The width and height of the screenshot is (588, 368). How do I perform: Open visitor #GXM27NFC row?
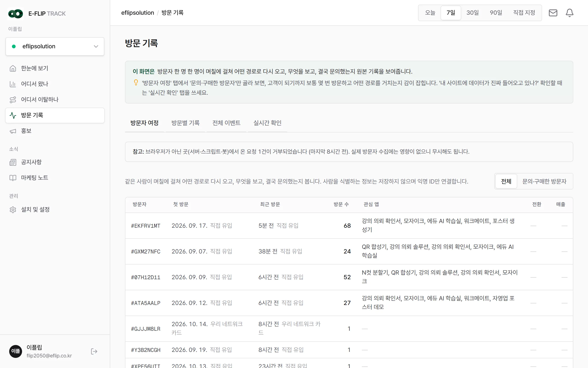[x=349, y=251]
